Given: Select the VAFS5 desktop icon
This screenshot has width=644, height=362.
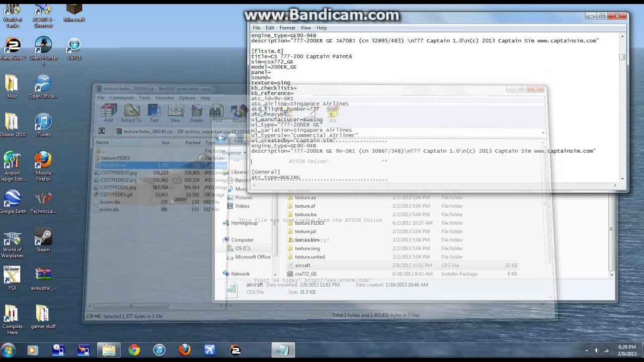Looking at the screenshot, I should click(x=74, y=48).
